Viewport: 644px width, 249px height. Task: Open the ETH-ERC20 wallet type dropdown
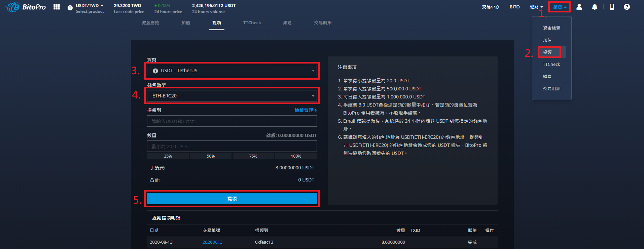click(x=232, y=96)
